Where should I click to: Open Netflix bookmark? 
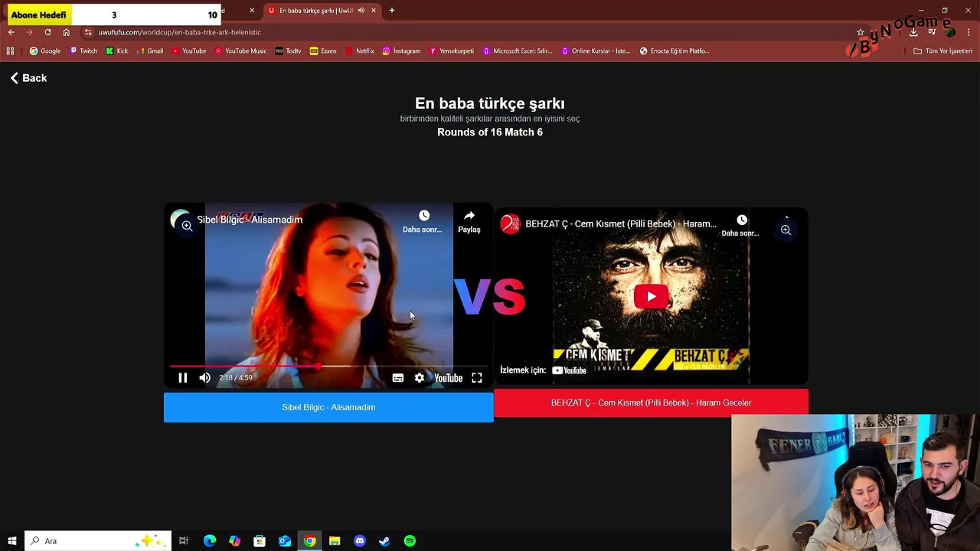coord(359,51)
